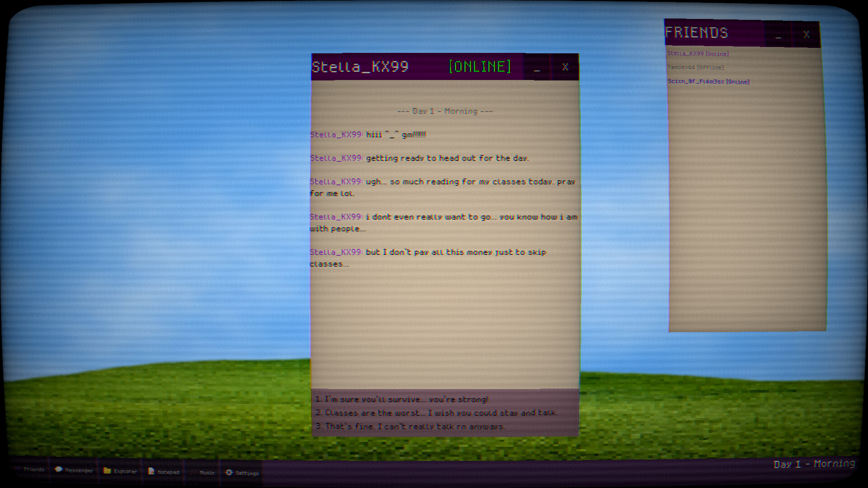This screenshot has width=868, height=488.
Task: Minimize the Stella_KX99 chat window
Action: (537, 68)
